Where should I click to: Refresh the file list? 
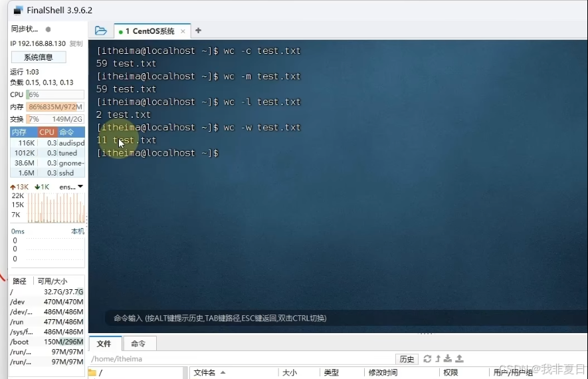[427, 359]
